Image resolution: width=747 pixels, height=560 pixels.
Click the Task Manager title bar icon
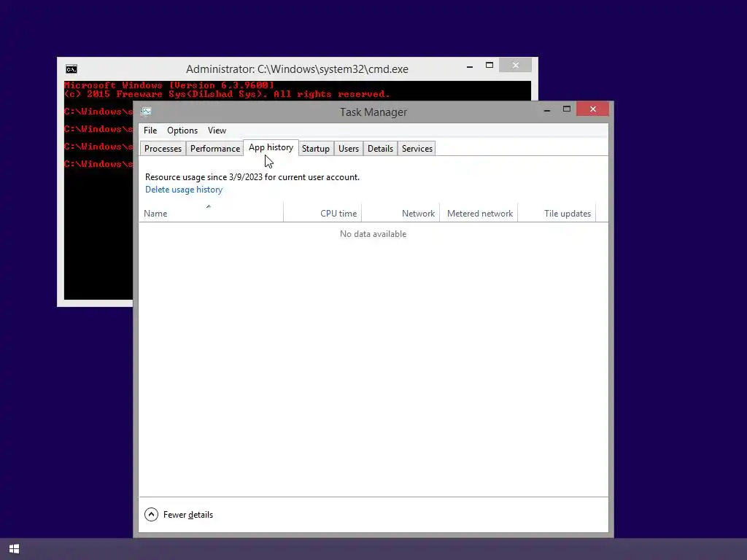146,112
